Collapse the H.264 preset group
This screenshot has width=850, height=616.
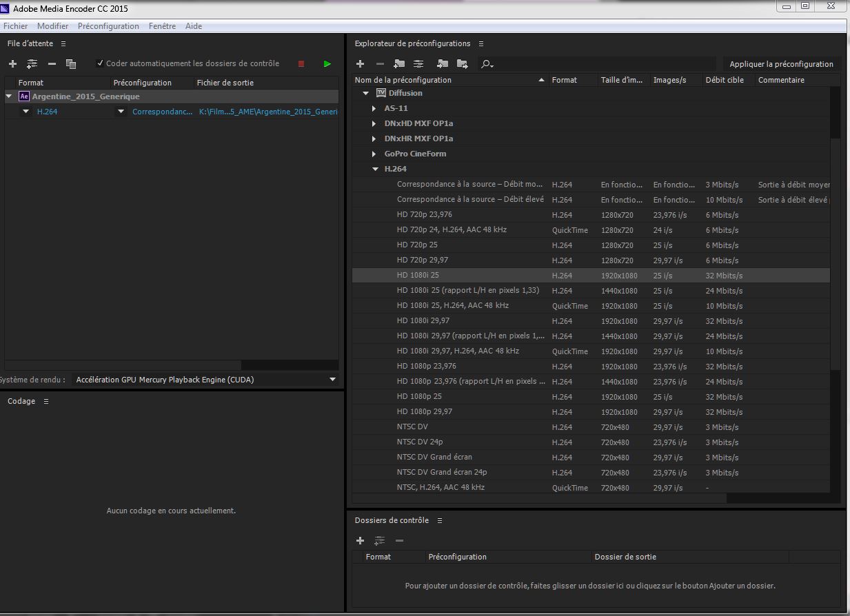375,169
